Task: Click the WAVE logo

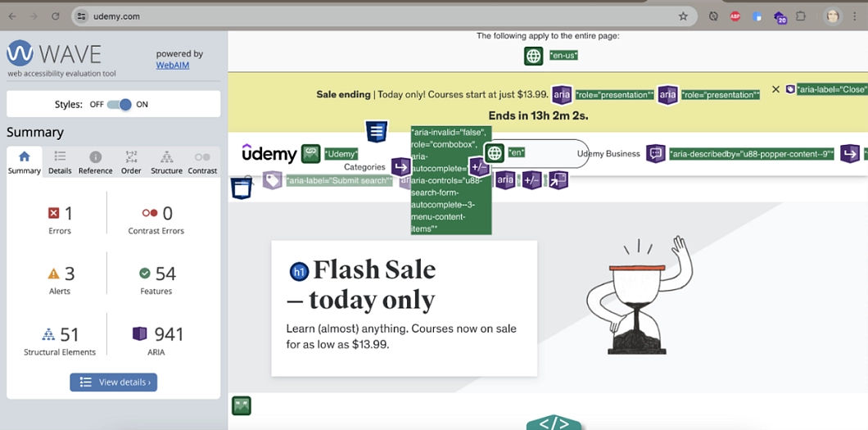Action: (54, 54)
